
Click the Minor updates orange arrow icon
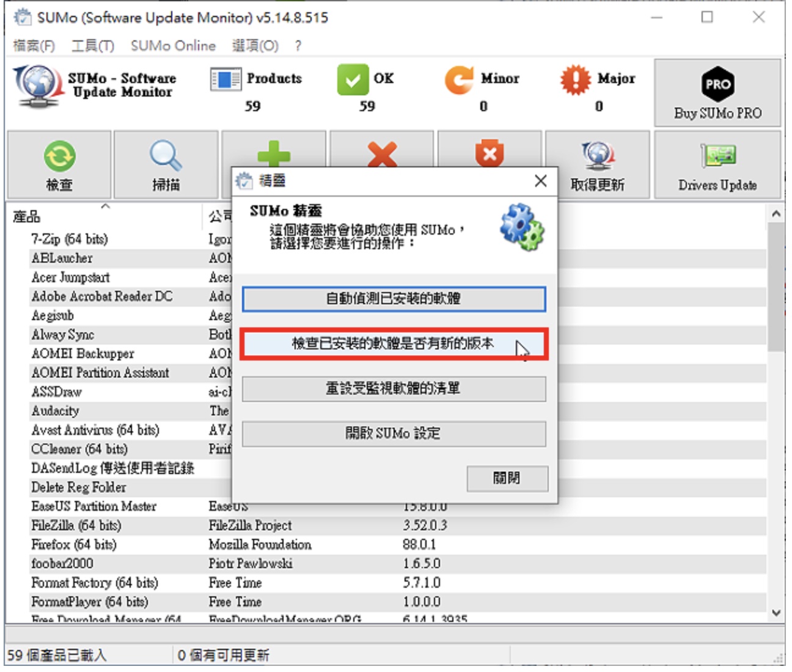[459, 80]
